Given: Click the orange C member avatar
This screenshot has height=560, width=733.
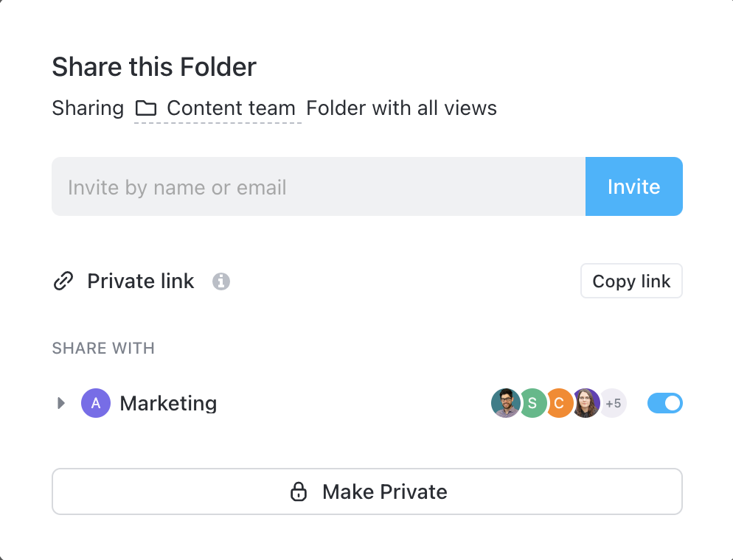Looking at the screenshot, I should coord(559,403).
